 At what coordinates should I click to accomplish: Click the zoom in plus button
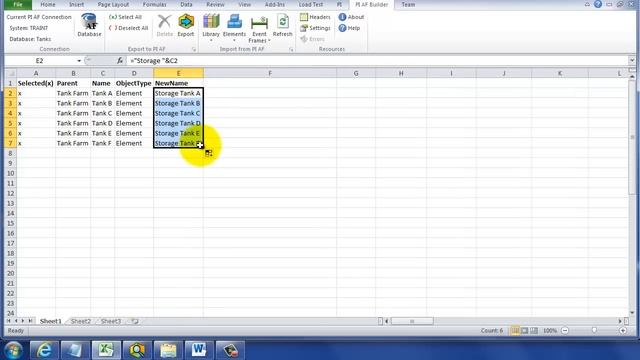[x=623, y=331]
